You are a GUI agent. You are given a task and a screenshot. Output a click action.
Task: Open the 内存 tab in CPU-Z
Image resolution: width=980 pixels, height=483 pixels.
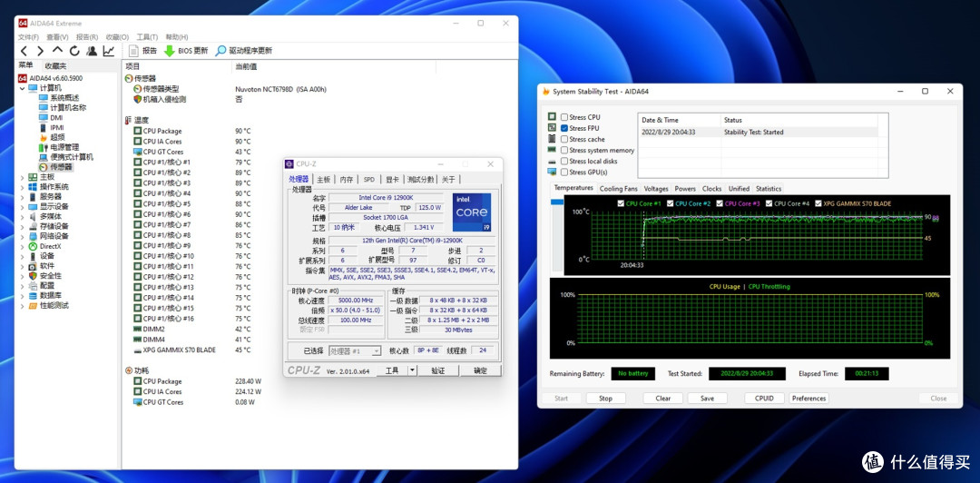pos(346,180)
